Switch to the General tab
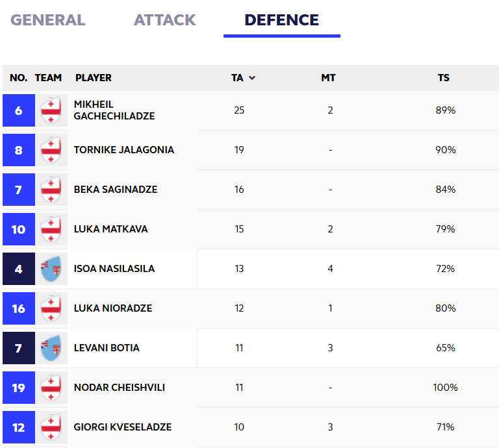This screenshot has width=499, height=448. pos(47,20)
